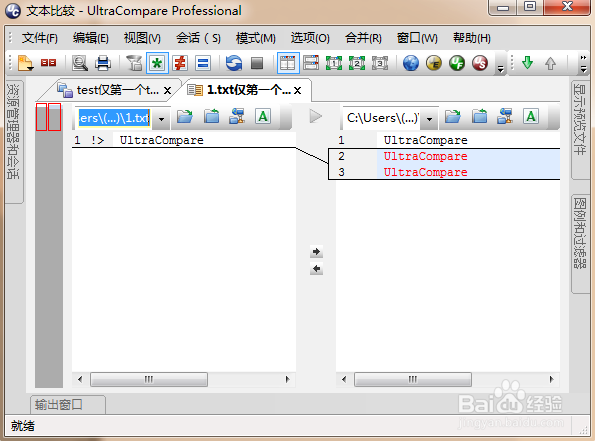Toggle side-by-side vertical layout button

pos(288,63)
